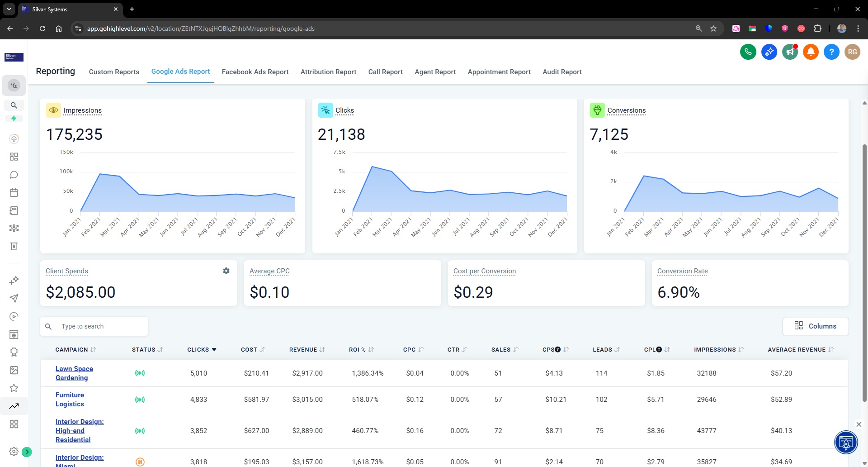This screenshot has height=467, width=868.
Task: Toggle status of Furniture Logistics campaign
Action: pyautogui.click(x=140, y=400)
